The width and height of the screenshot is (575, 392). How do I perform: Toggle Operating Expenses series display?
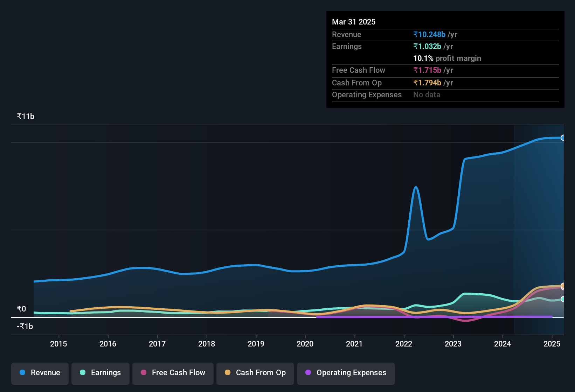tap(346, 373)
